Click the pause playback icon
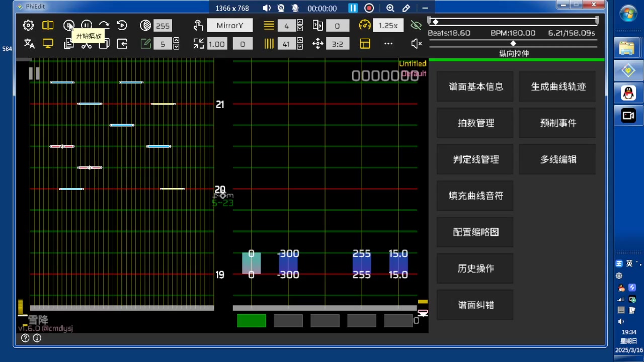Viewport: 644px width, 362px height. coord(87,26)
